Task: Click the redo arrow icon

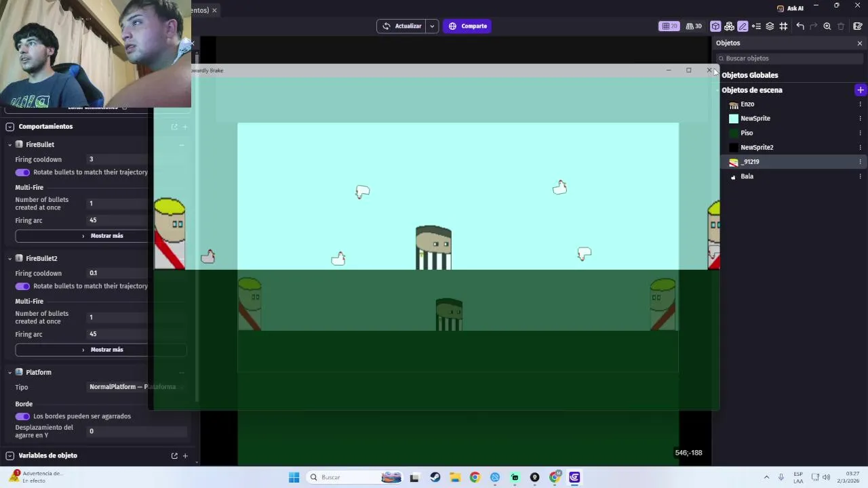Action: [x=814, y=26]
